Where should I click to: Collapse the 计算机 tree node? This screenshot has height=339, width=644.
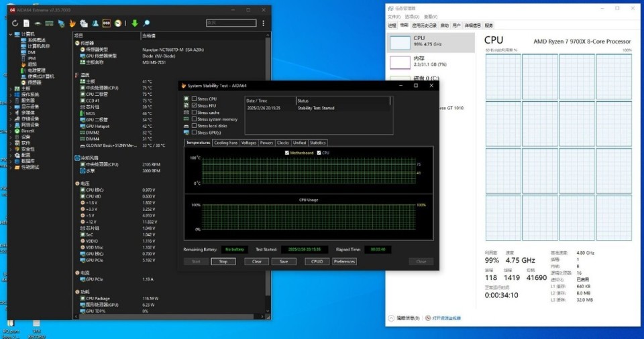tap(11, 34)
